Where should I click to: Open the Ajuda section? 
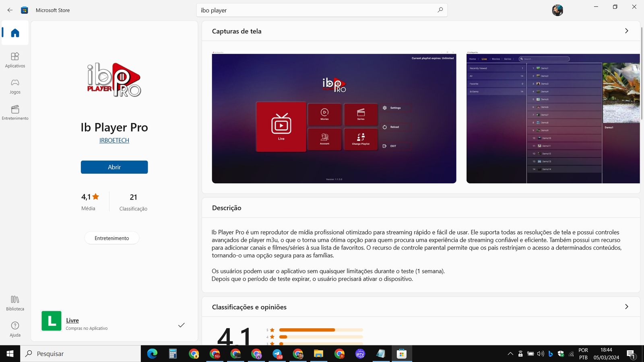15,328
